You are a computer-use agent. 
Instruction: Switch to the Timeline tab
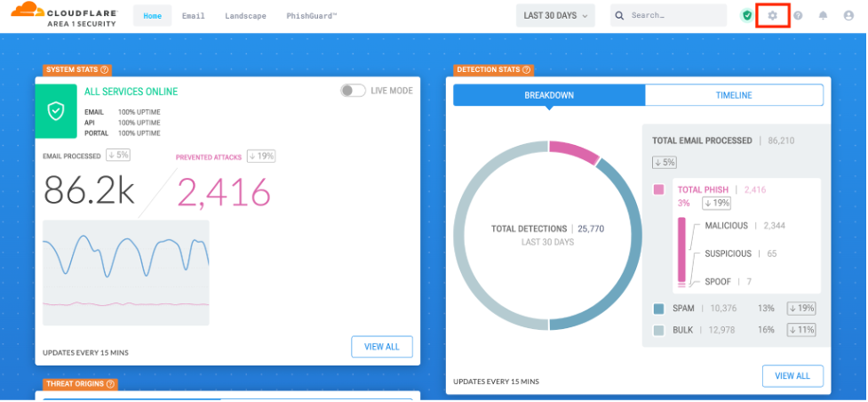tap(734, 95)
